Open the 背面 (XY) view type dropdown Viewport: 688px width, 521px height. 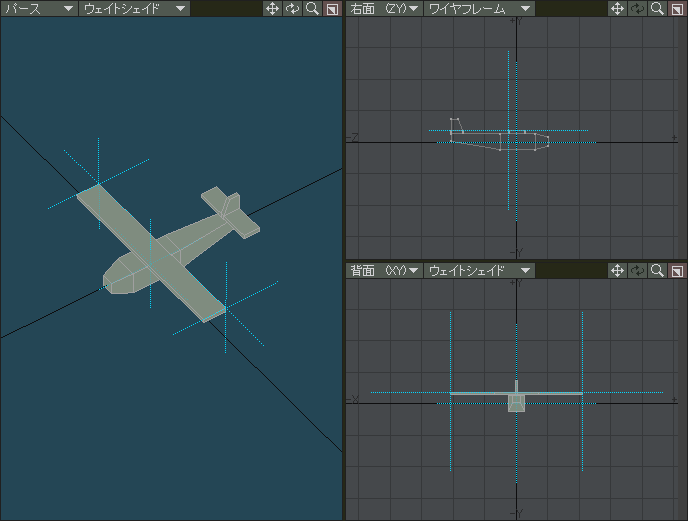[x=384, y=270]
